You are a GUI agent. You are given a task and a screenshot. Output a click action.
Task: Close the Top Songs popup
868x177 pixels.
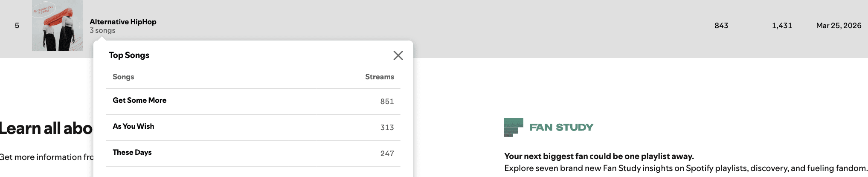tap(398, 55)
